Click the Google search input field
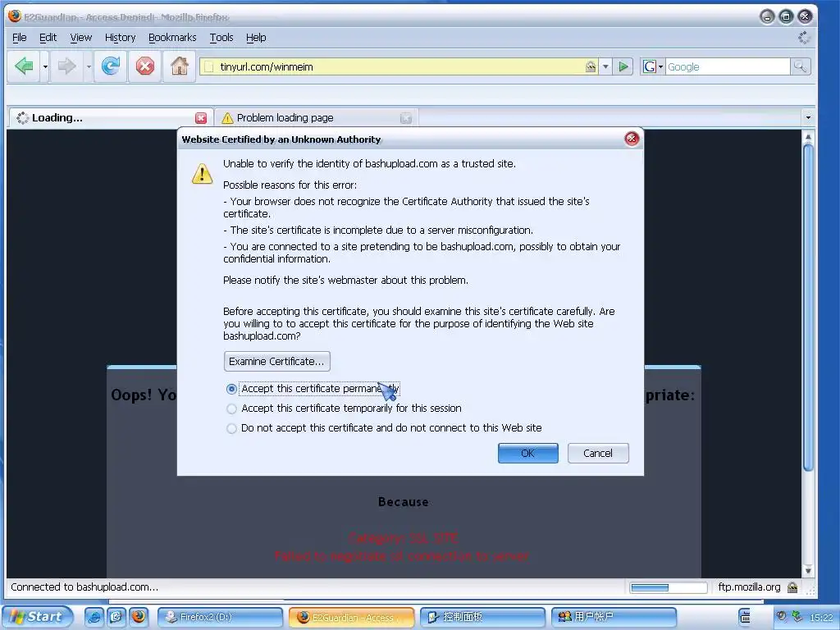The width and height of the screenshot is (840, 630). pyautogui.click(x=727, y=67)
